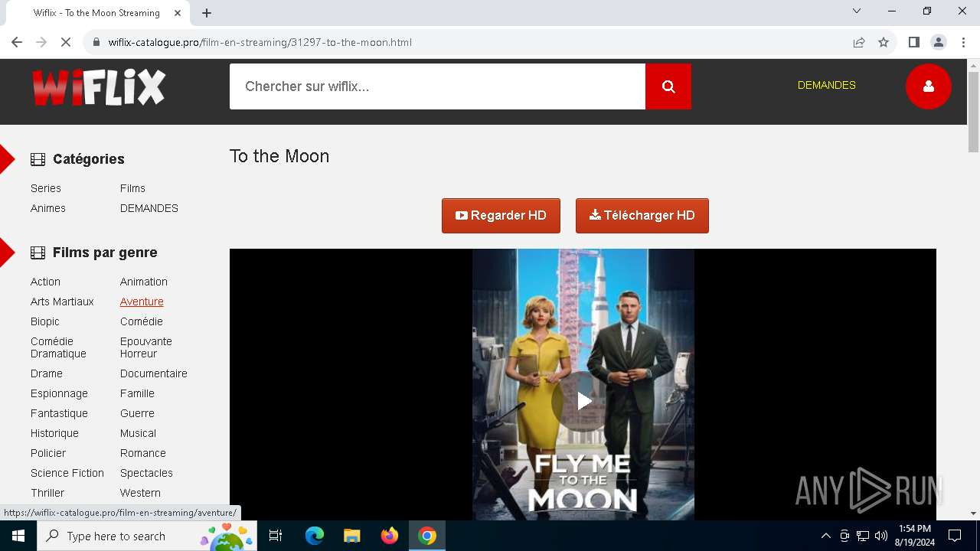The image size is (980, 551).
Task: Browse the Thriller genre
Action: click(x=47, y=493)
